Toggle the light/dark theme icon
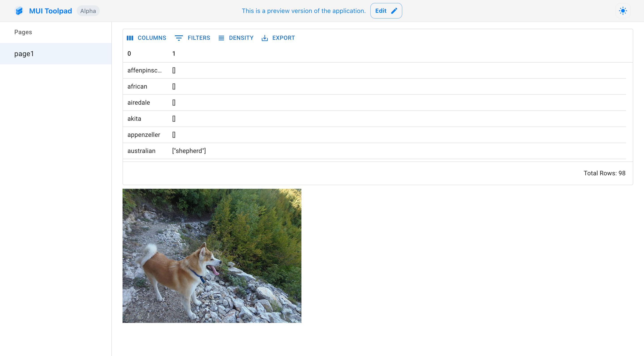 click(623, 11)
